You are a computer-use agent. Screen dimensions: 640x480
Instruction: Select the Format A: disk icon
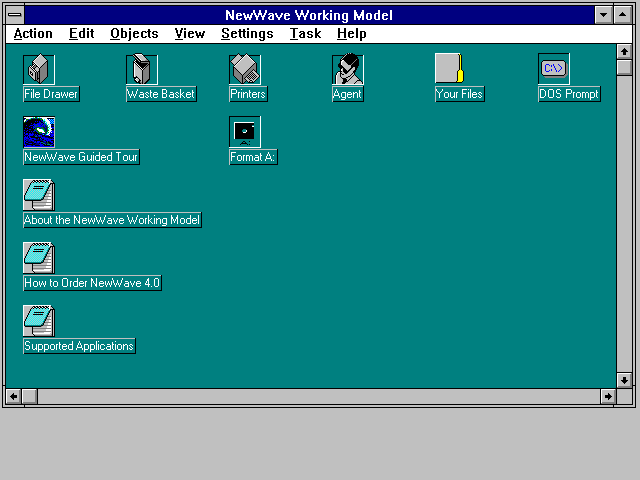(x=245, y=133)
